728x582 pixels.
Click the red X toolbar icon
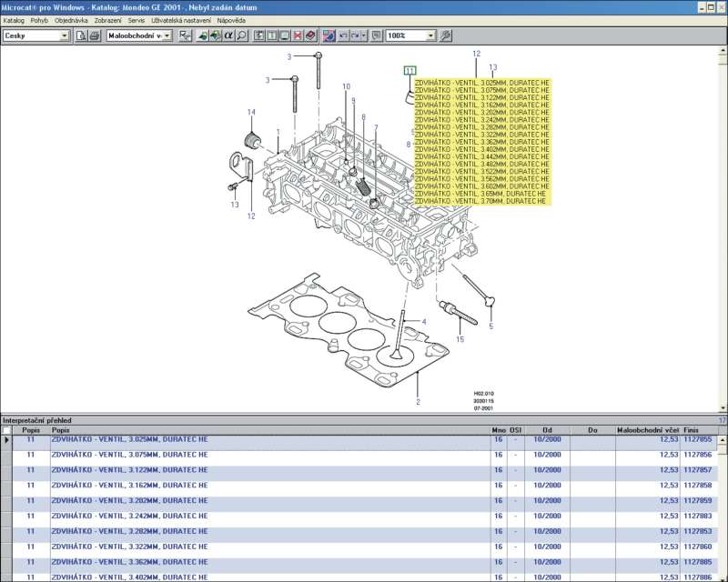tap(298, 35)
